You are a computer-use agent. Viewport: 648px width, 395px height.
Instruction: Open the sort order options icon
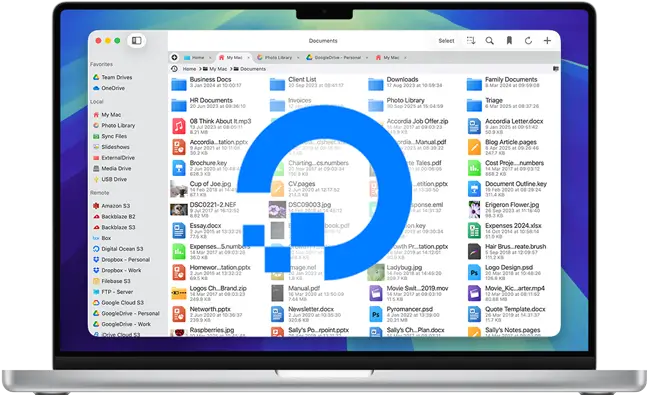[x=471, y=40]
